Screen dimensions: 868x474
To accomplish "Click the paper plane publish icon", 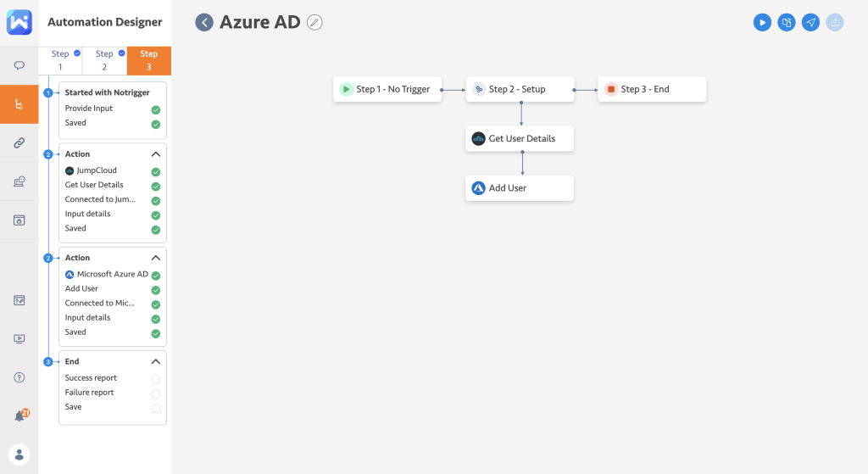I will (x=811, y=23).
